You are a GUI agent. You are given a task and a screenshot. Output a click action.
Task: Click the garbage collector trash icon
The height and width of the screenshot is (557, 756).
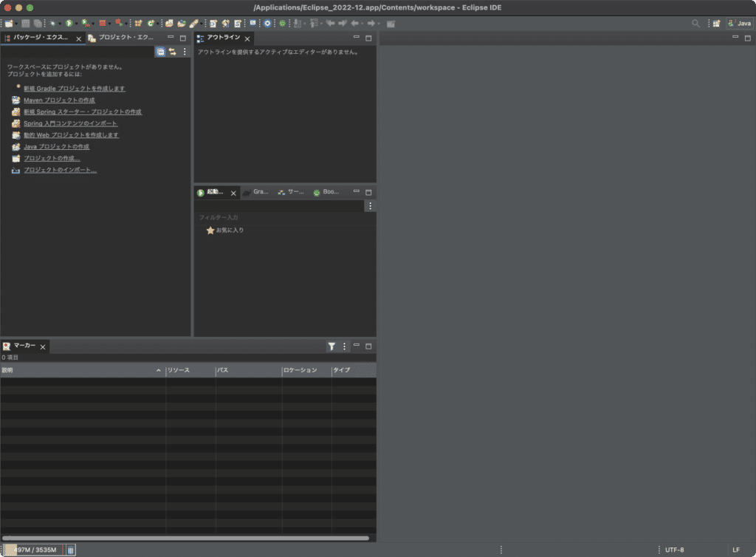pyautogui.click(x=71, y=550)
